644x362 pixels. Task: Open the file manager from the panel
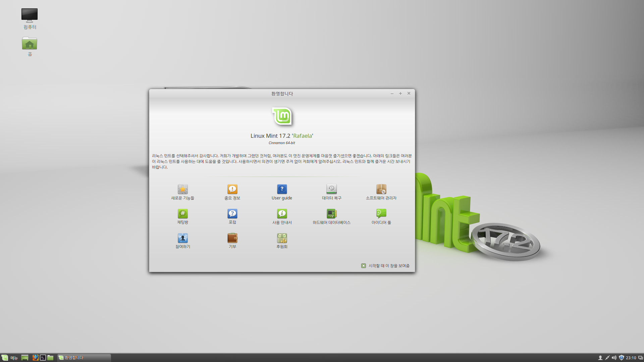pyautogui.click(x=50, y=358)
